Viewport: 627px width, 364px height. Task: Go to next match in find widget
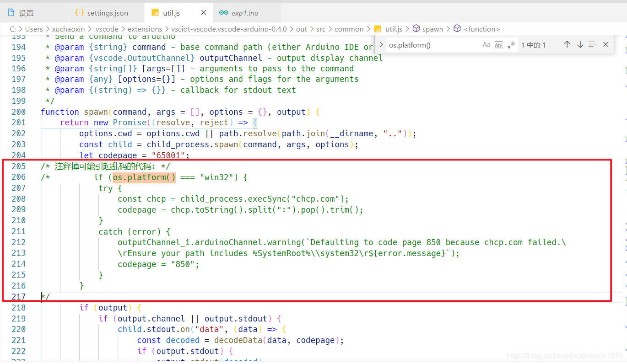pyautogui.click(x=580, y=45)
